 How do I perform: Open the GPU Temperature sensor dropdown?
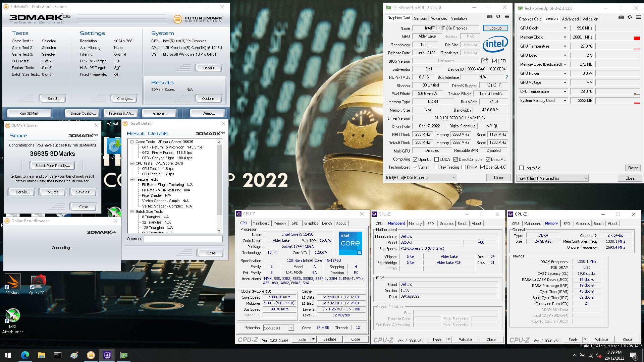(565, 46)
